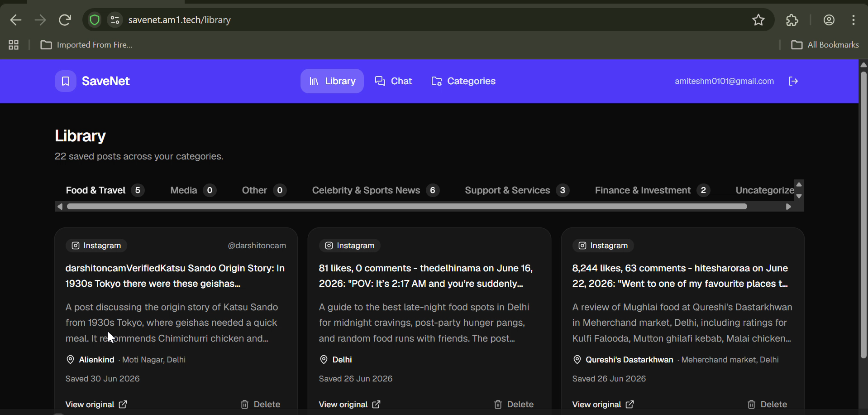The width and height of the screenshot is (868, 415).
Task: Click the Instagram badge on thedelhinama card
Action: click(x=350, y=246)
